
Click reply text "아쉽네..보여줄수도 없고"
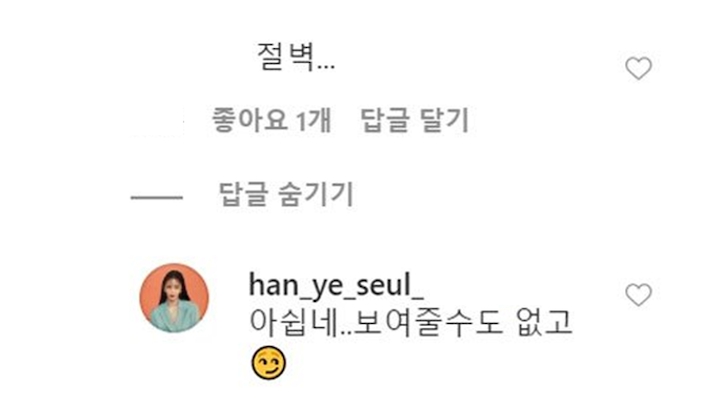coord(411,322)
